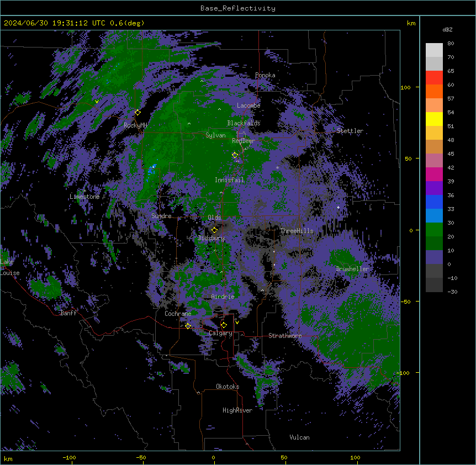The width and height of the screenshot is (476, 465).
Task: Click the Didsbury label
Action: click(211, 238)
